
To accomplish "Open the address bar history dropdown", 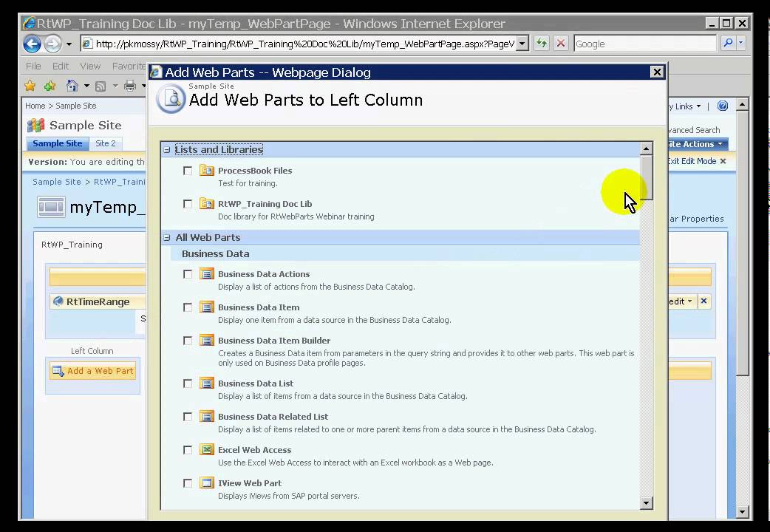I will click(x=522, y=44).
